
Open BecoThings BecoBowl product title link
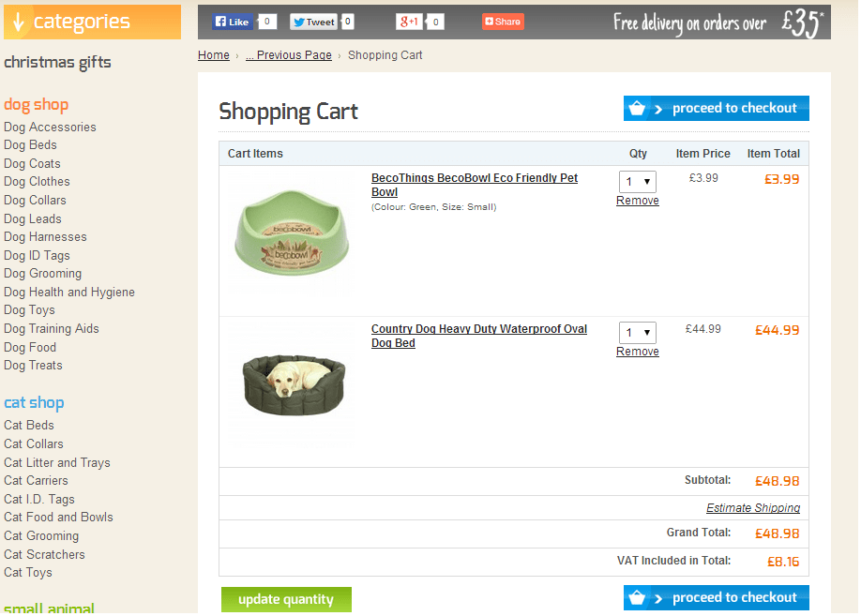pyautogui.click(x=474, y=178)
